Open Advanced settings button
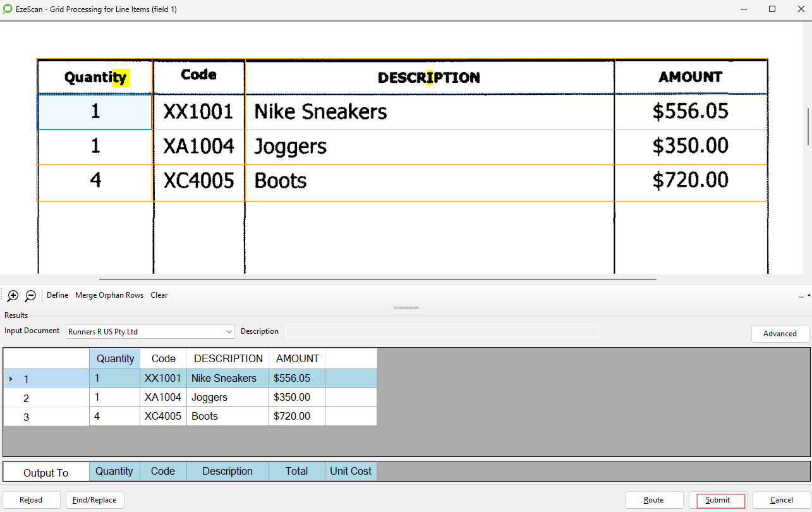Viewport: 812px width, 512px height. [x=780, y=334]
